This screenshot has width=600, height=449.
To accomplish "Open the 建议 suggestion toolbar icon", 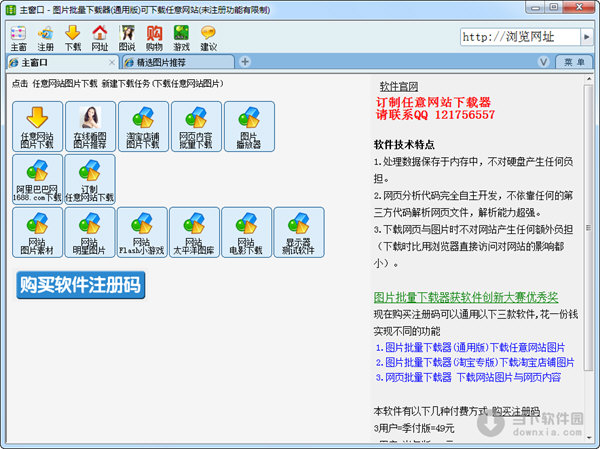I will [x=209, y=38].
